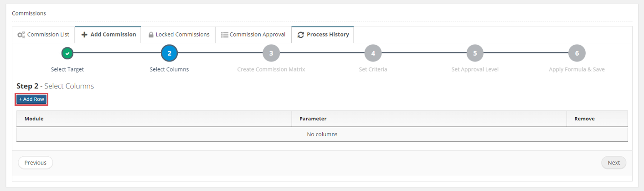Image resolution: width=644 pixels, height=191 pixels.
Task: Click step 3 circle in the wizard
Action: [x=271, y=53]
